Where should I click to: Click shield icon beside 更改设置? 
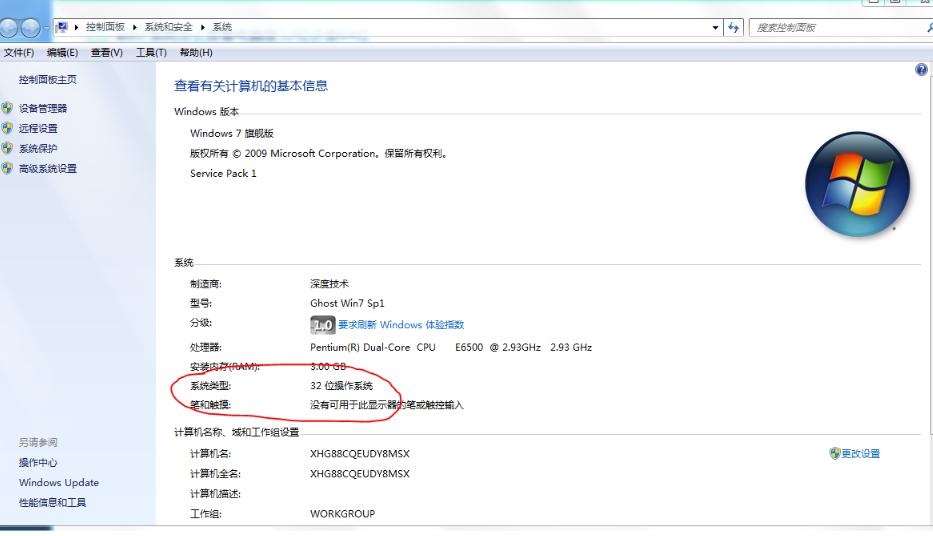(835, 453)
